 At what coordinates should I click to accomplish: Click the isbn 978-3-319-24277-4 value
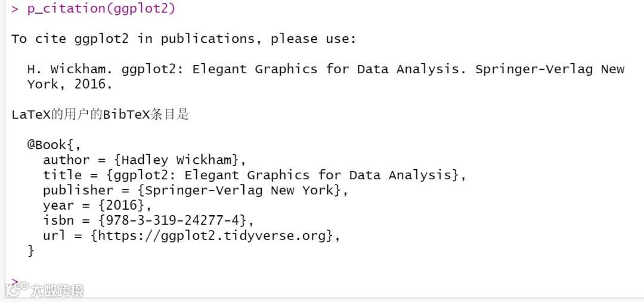point(172,221)
